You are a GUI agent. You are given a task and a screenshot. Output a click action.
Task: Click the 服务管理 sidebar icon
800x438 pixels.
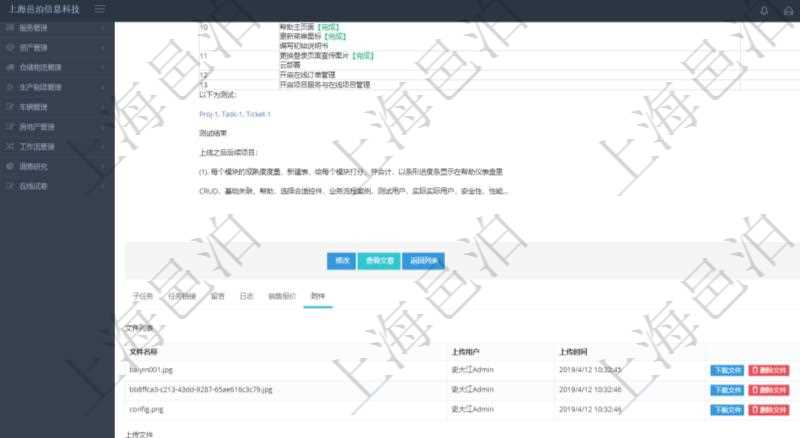click(10, 28)
